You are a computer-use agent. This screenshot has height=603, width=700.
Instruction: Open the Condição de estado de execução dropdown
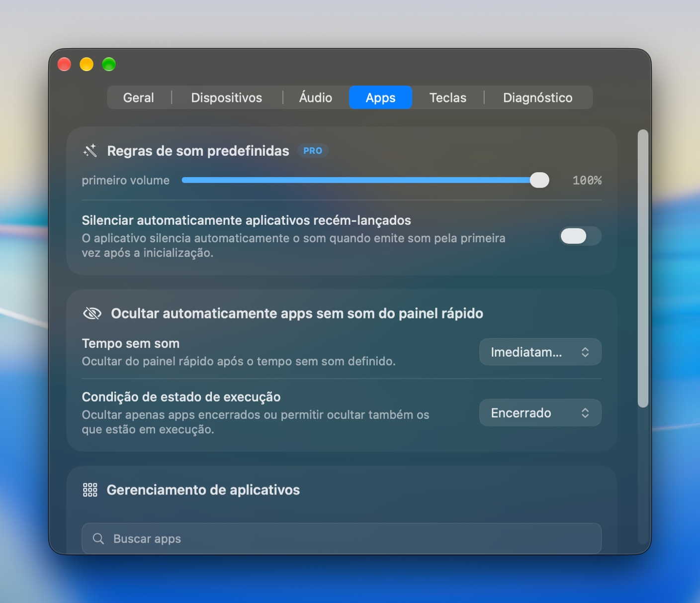(x=540, y=413)
